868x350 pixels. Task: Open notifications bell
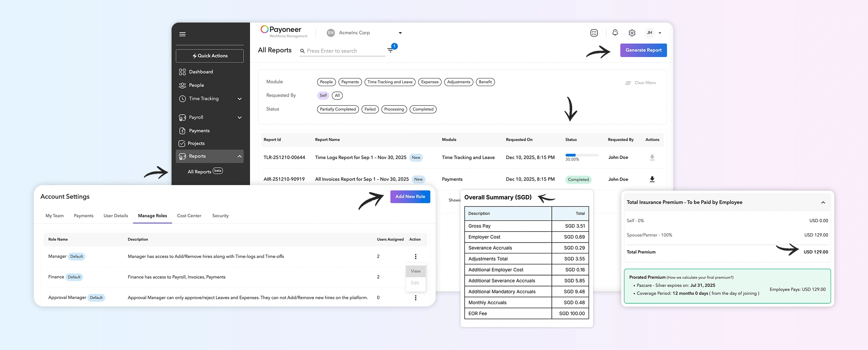coord(615,33)
